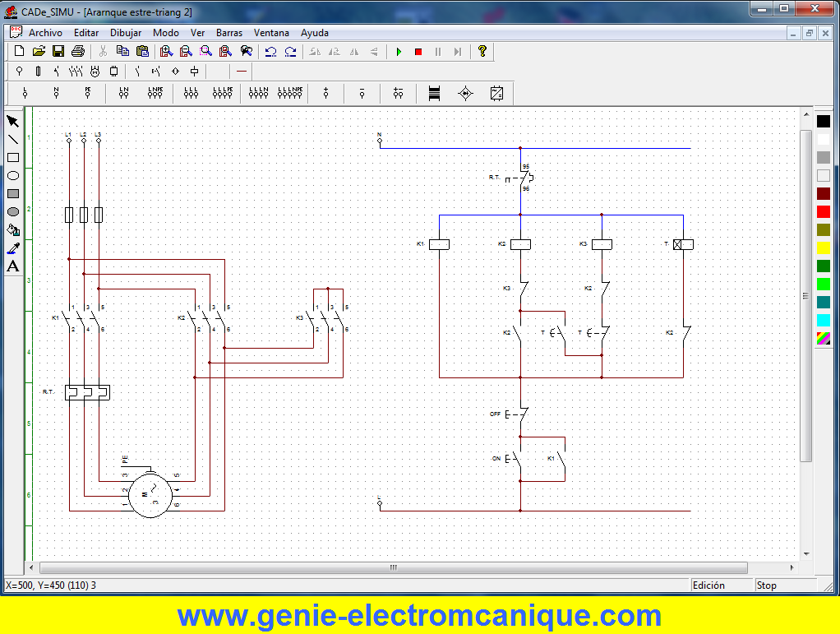Start the simulation with the green play button

click(399, 52)
